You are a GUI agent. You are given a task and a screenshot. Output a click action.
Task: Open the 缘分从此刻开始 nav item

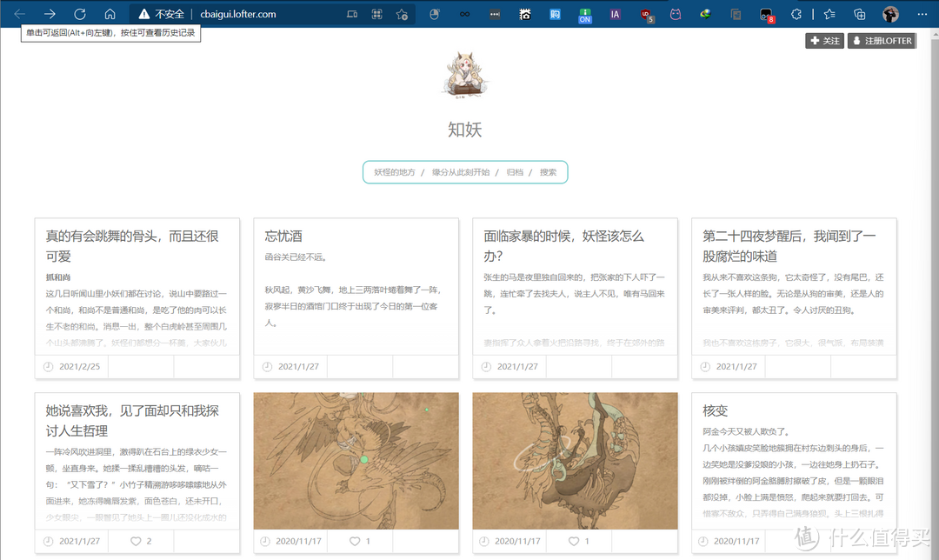pos(461,172)
